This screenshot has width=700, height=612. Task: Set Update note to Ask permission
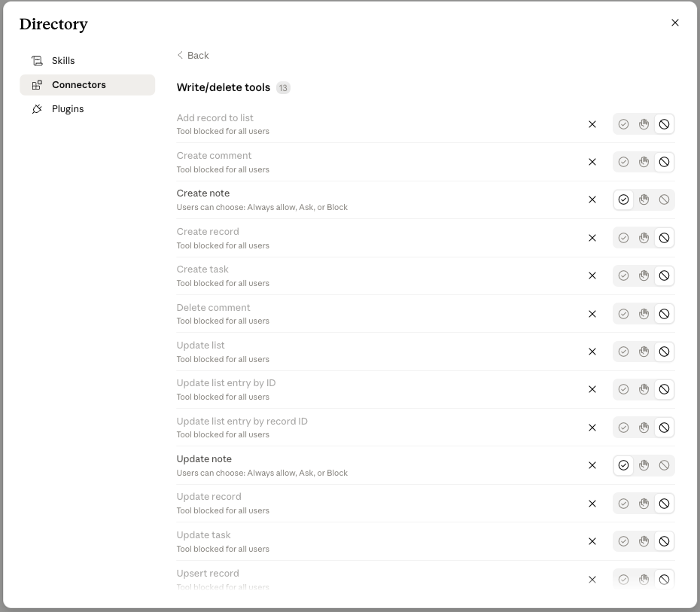coord(644,465)
